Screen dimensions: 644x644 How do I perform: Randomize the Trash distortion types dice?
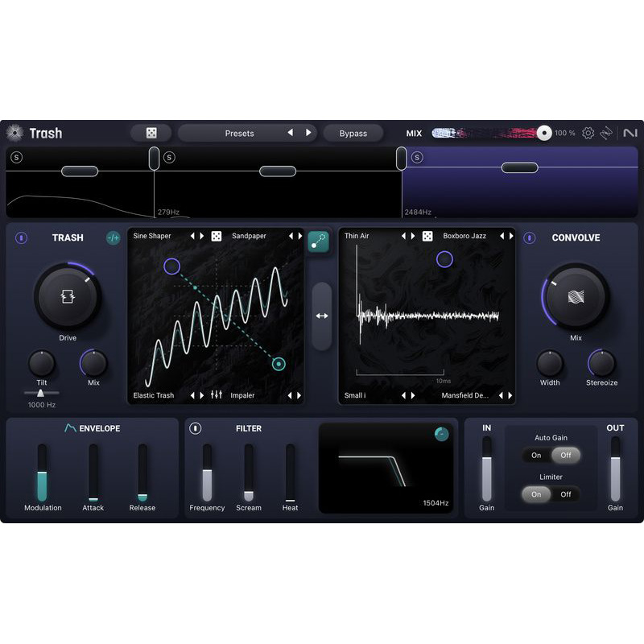click(x=216, y=236)
